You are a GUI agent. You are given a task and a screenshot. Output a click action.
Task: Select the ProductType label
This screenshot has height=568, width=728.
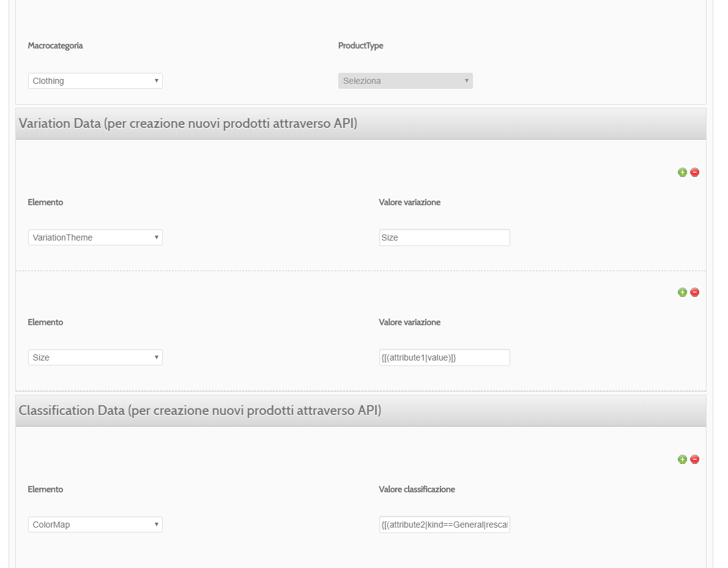click(361, 45)
